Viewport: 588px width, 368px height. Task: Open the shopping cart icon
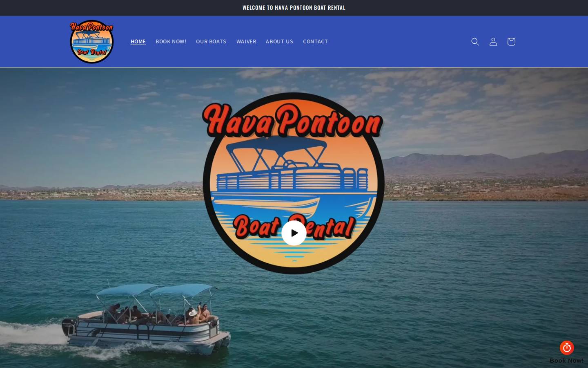tap(511, 42)
